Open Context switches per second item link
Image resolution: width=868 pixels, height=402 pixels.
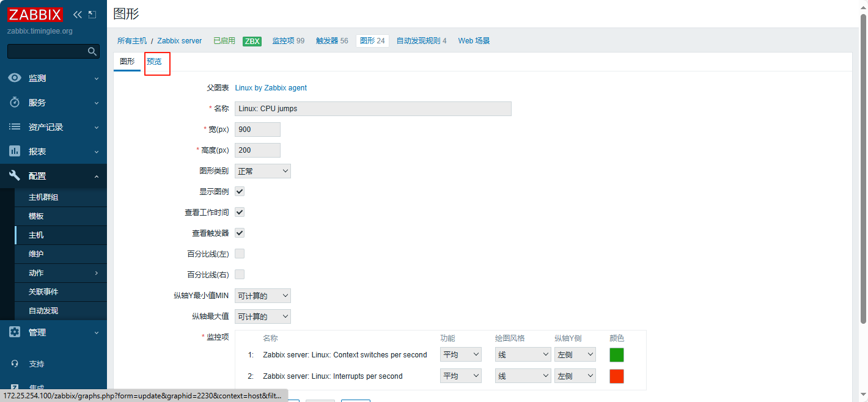345,355
